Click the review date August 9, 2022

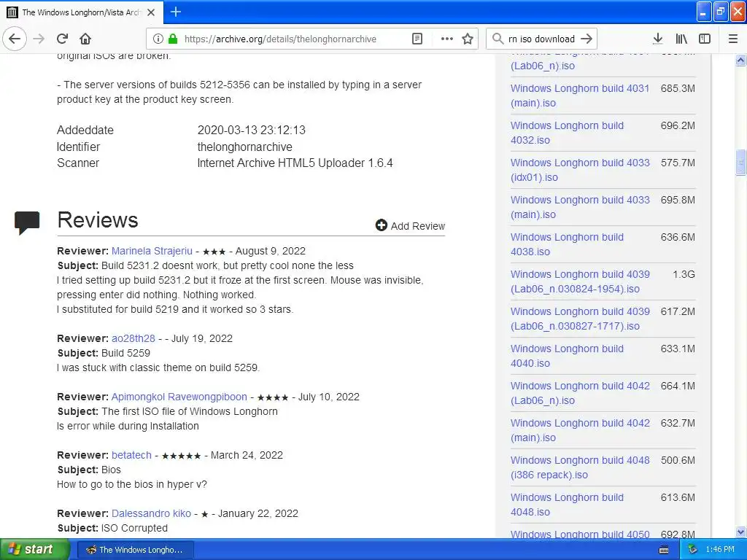pyautogui.click(x=271, y=251)
